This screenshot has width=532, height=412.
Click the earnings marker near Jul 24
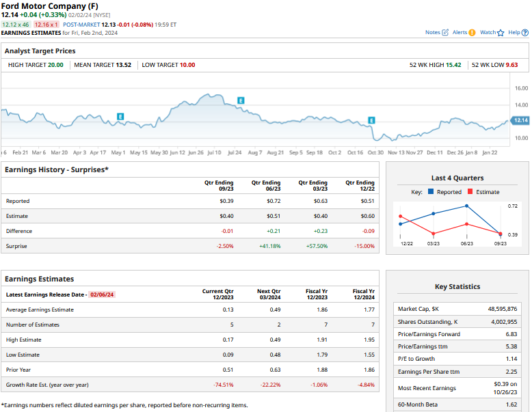coord(241,100)
